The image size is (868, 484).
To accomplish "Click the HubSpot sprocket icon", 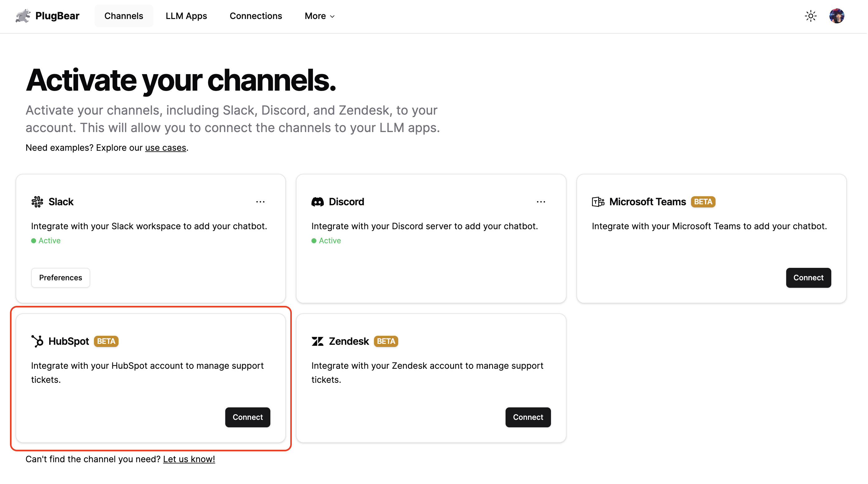I will (37, 341).
